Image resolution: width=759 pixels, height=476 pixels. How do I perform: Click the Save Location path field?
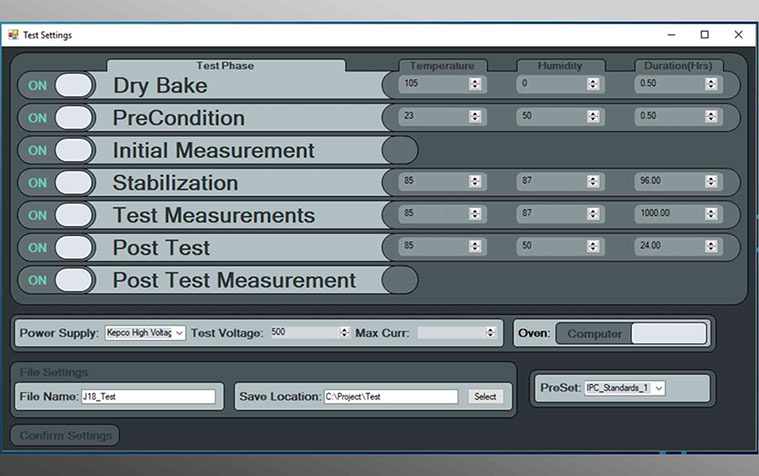point(390,397)
